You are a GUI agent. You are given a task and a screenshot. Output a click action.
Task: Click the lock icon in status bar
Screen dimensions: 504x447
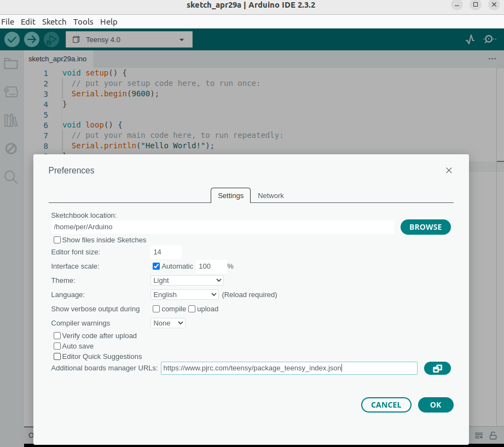493,436
